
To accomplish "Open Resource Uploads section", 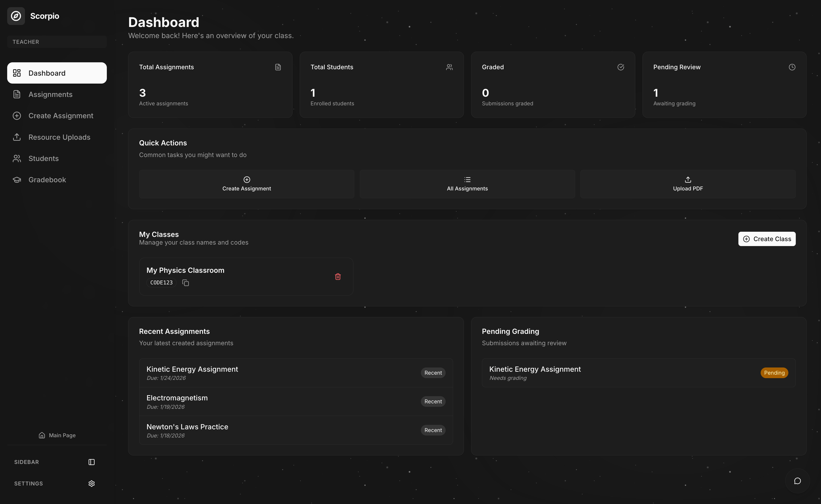I will (x=59, y=137).
